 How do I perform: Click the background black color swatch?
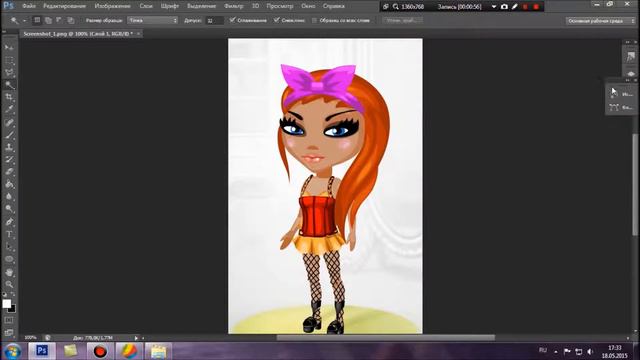coord(13,309)
